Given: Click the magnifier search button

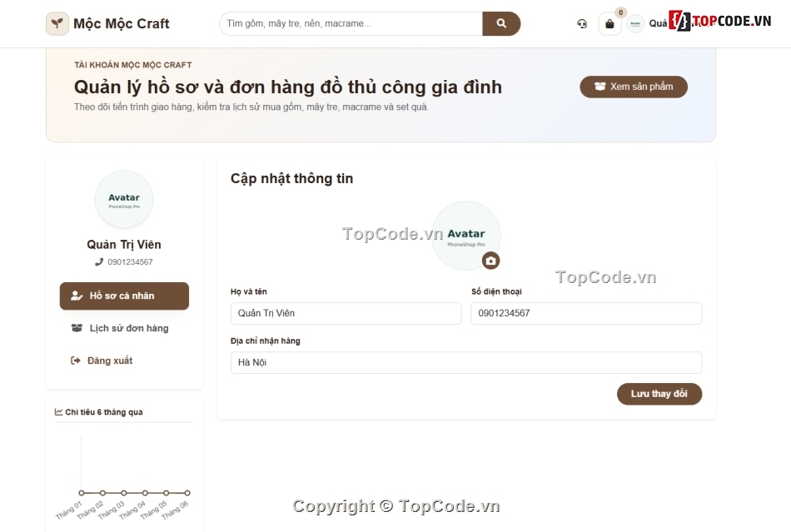Looking at the screenshot, I should [501, 23].
